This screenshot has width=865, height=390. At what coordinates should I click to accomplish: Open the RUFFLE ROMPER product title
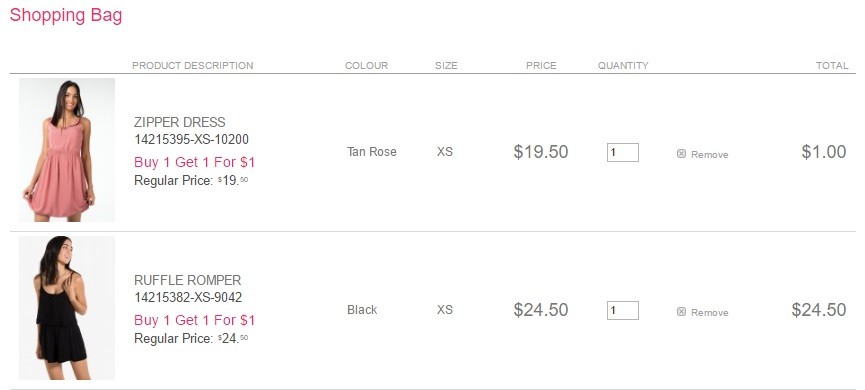point(188,280)
